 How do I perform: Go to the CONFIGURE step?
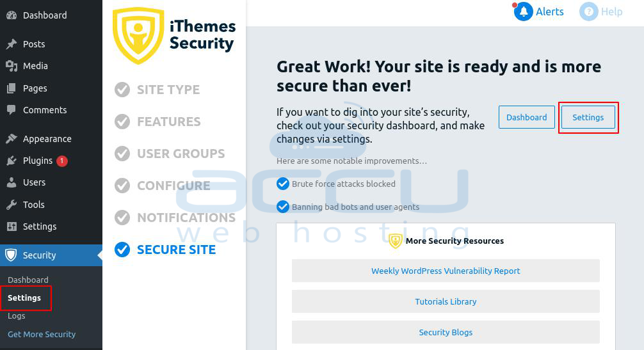[173, 186]
